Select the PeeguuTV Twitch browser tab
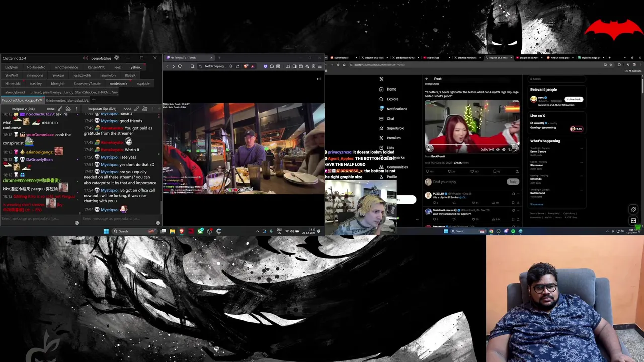This screenshot has height=362, width=644. [x=189, y=58]
